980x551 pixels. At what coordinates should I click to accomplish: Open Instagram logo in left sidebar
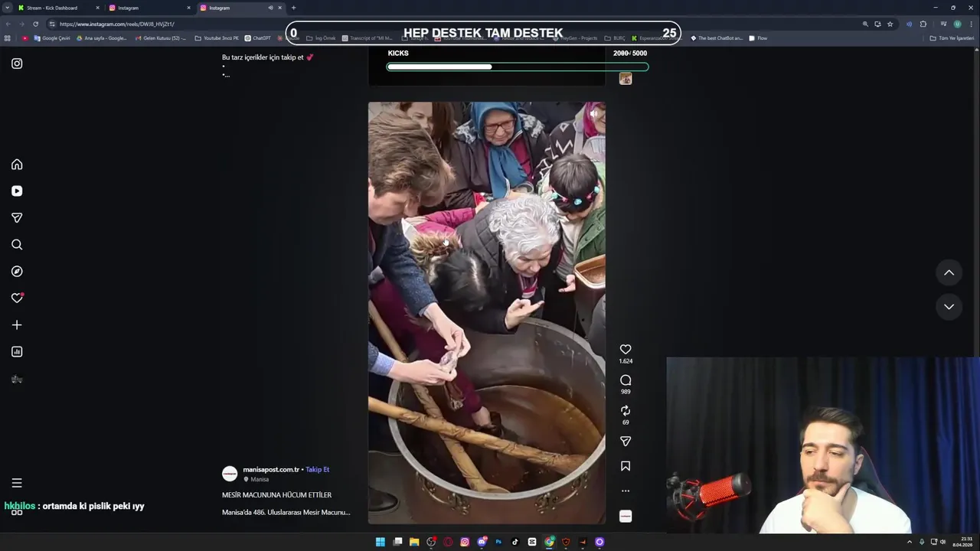[x=17, y=64]
